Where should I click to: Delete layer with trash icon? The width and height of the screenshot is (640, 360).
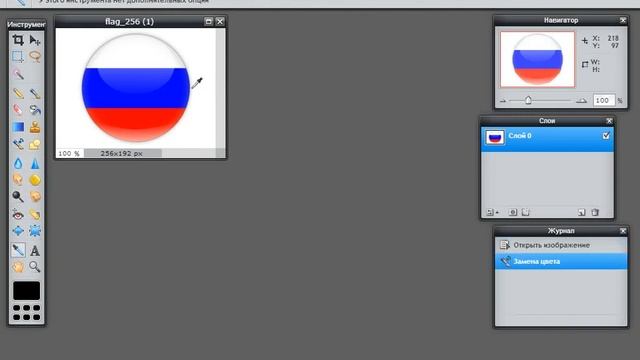tap(595, 212)
